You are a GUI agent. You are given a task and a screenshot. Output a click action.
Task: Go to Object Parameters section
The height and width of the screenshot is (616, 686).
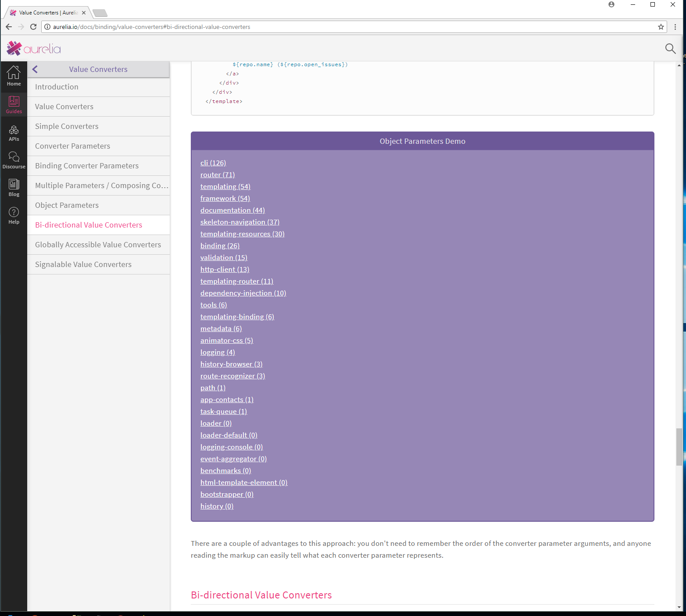[x=99, y=205]
